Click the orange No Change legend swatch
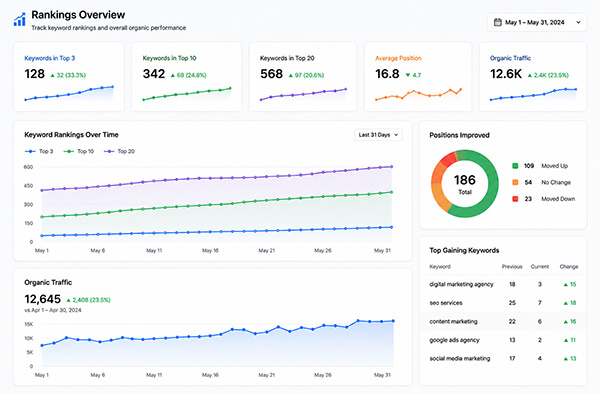Image resolution: width=600 pixels, height=394 pixels. point(515,182)
